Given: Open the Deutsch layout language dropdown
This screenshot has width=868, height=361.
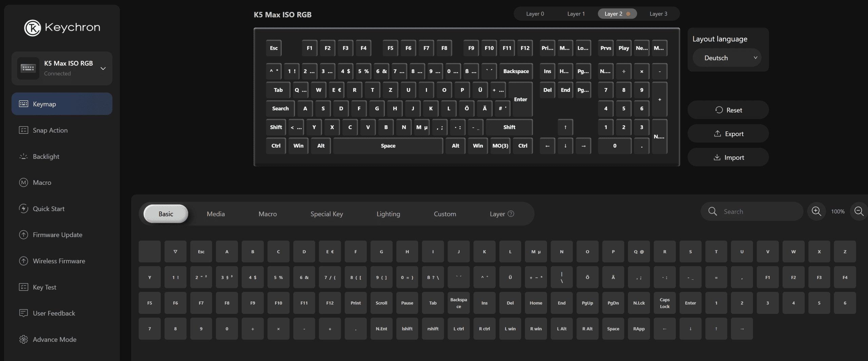Looking at the screenshot, I should [728, 58].
